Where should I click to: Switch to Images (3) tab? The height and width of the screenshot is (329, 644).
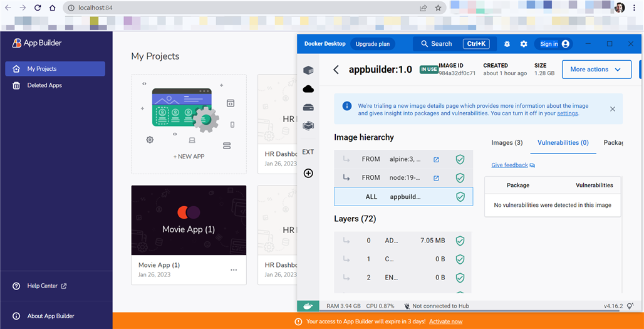(507, 143)
